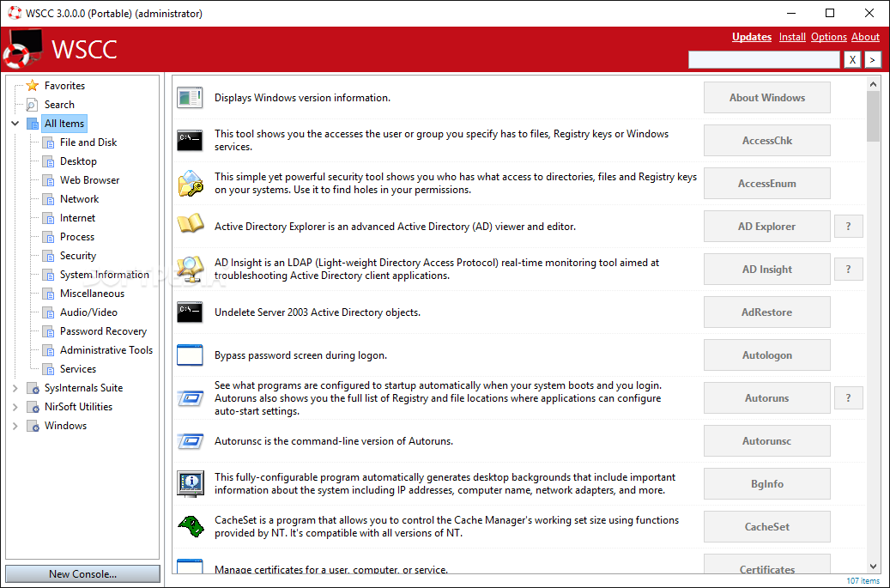Click the All Items tree icon
The height and width of the screenshot is (588, 890).
point(33,124)
